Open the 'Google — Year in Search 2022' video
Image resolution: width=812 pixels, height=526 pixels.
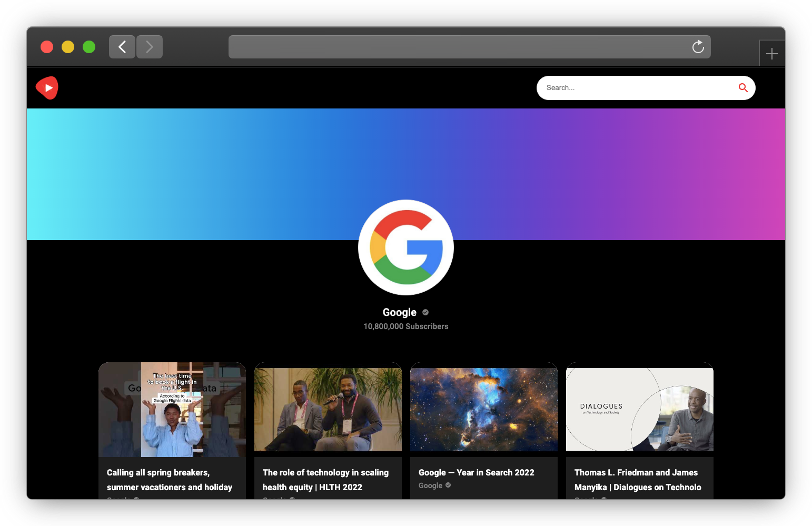pyautogui.click(x=476, y=472)
